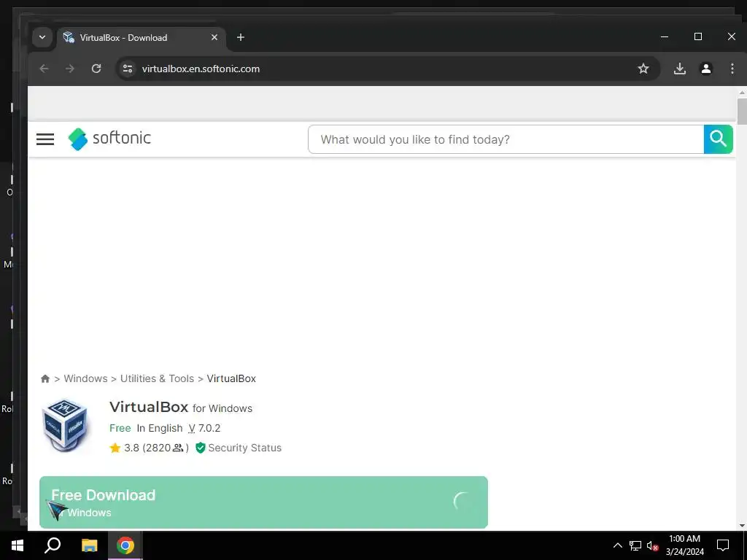Click the page vertical scrollbar thumb

pyautogui.click(x=742, y=111)
